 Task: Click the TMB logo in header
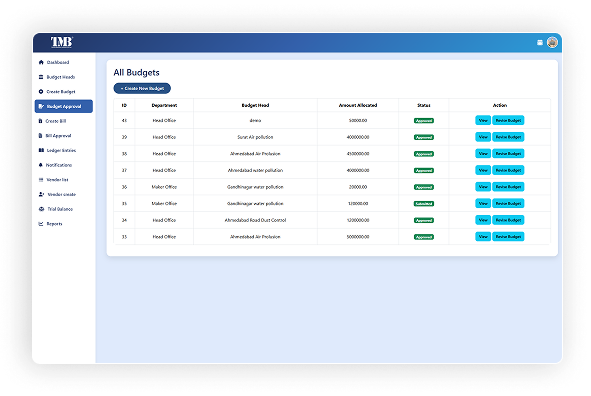click(x=61, y=42)
